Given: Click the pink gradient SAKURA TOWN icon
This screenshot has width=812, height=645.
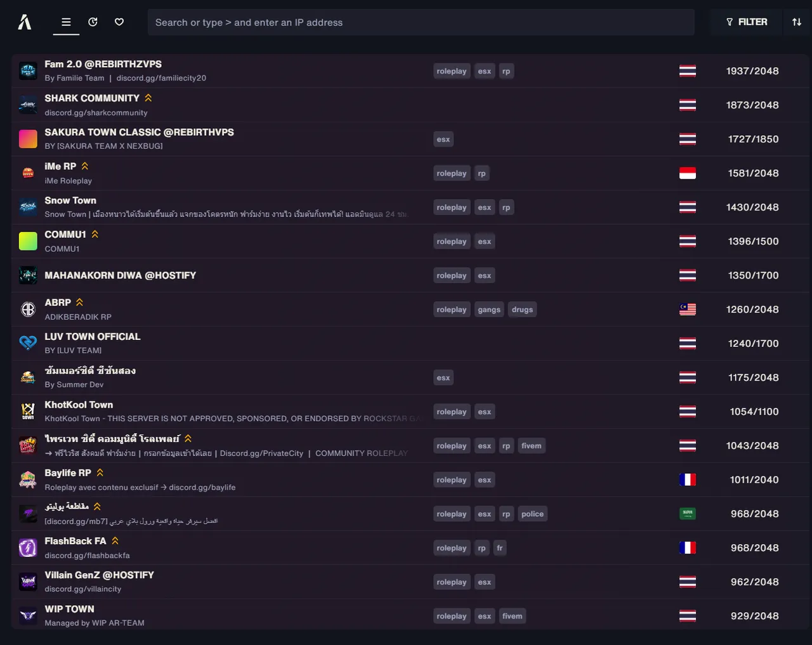Looking at the screenshot, I should tap(28, 139).
